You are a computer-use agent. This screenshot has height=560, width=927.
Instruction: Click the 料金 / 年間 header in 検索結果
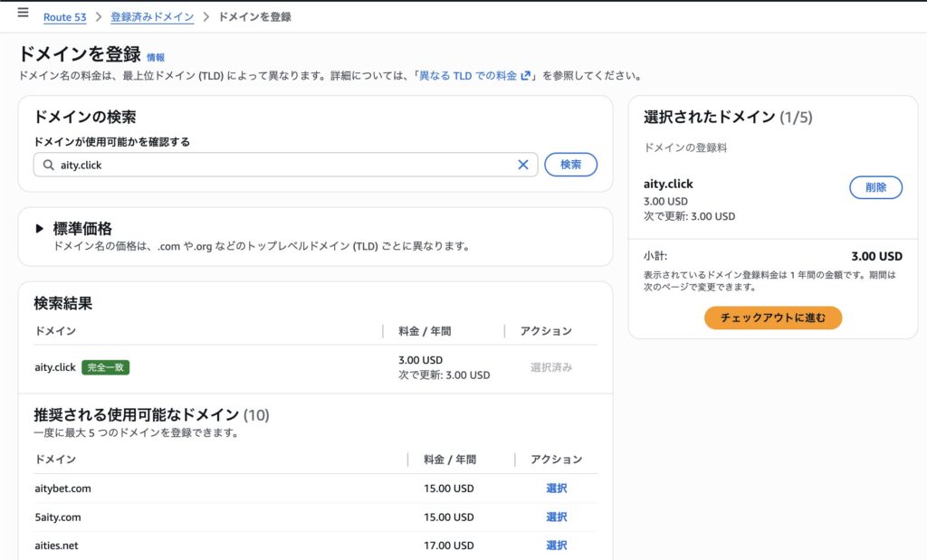425,331
